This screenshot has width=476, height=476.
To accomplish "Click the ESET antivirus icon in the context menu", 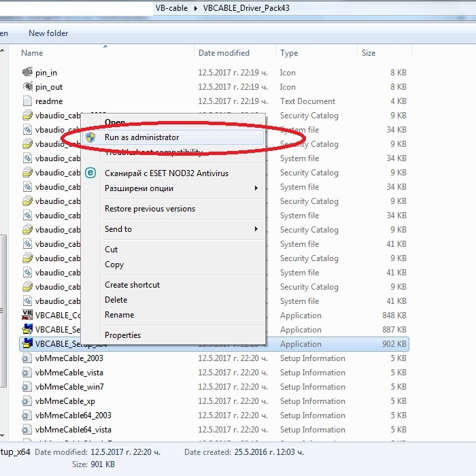I will [90, 173].
